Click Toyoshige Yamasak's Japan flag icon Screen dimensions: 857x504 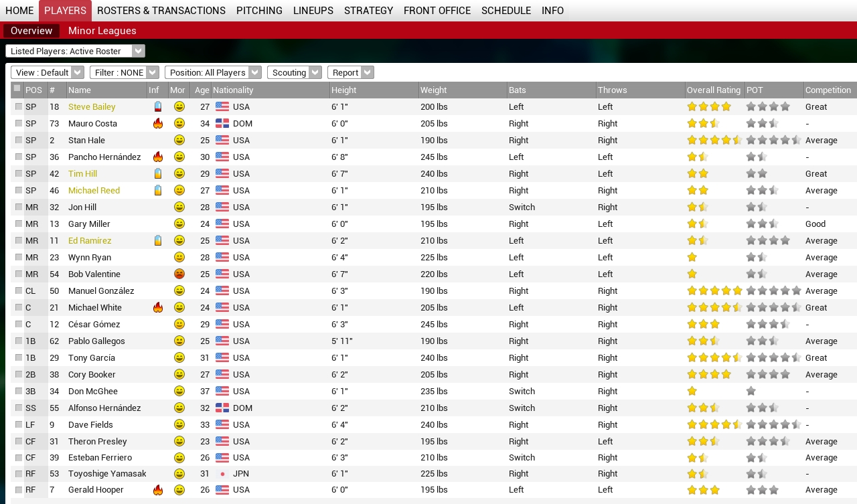click(222, 474)
